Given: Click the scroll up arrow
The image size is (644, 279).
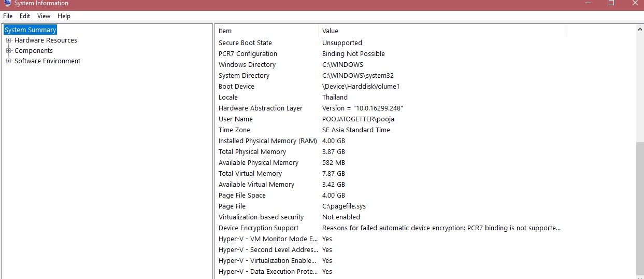Looking at the screenshot, I should (x=639, y=30).
